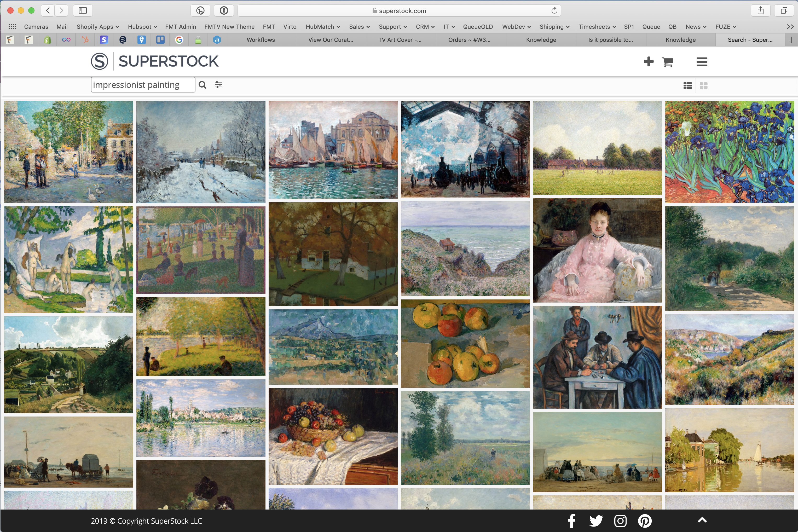Open SuperStock Twitter page
The image size is (798, 532).
[x=596, y=521]
